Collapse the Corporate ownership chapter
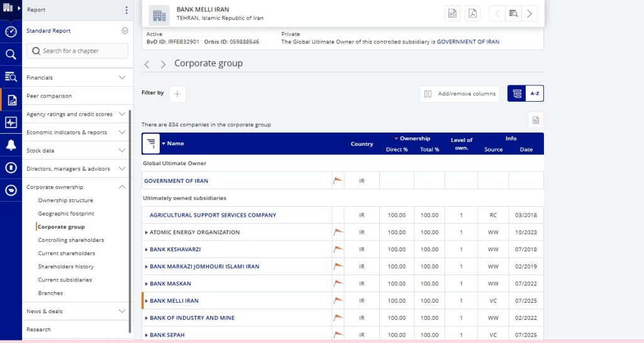The height and width of the screenshot is (343, 644). (122, 187)
